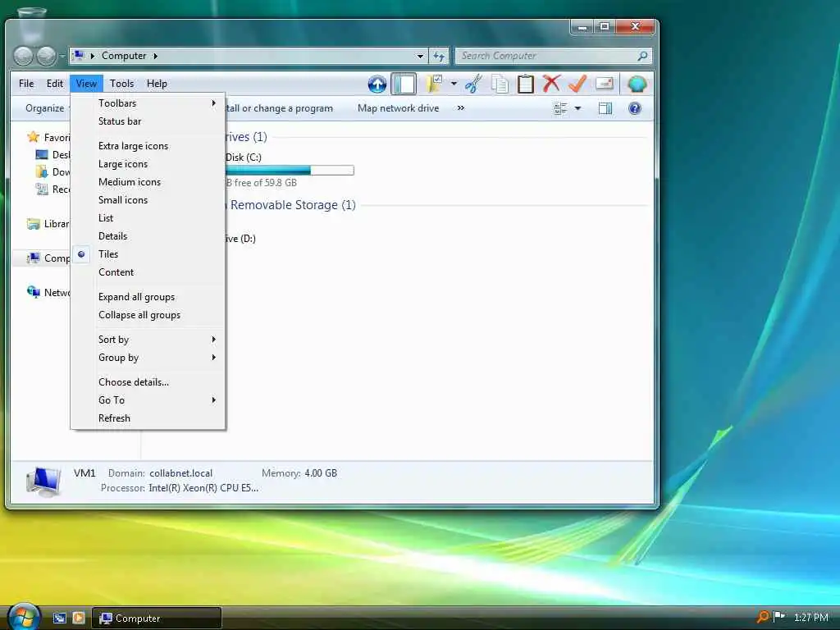Select Details view option
Viewport: 840px width, 630px height.
pos(148,235)
